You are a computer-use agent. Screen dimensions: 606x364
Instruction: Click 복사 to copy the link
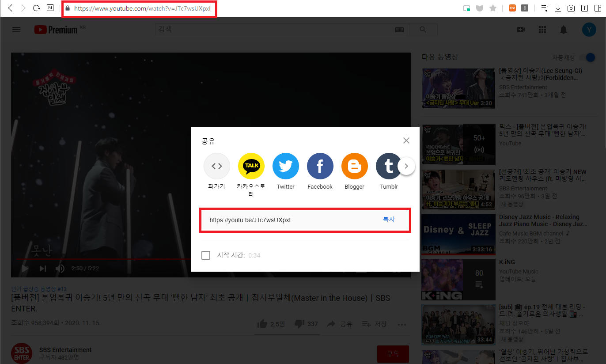pyautogui.click(x=389, y=220)
